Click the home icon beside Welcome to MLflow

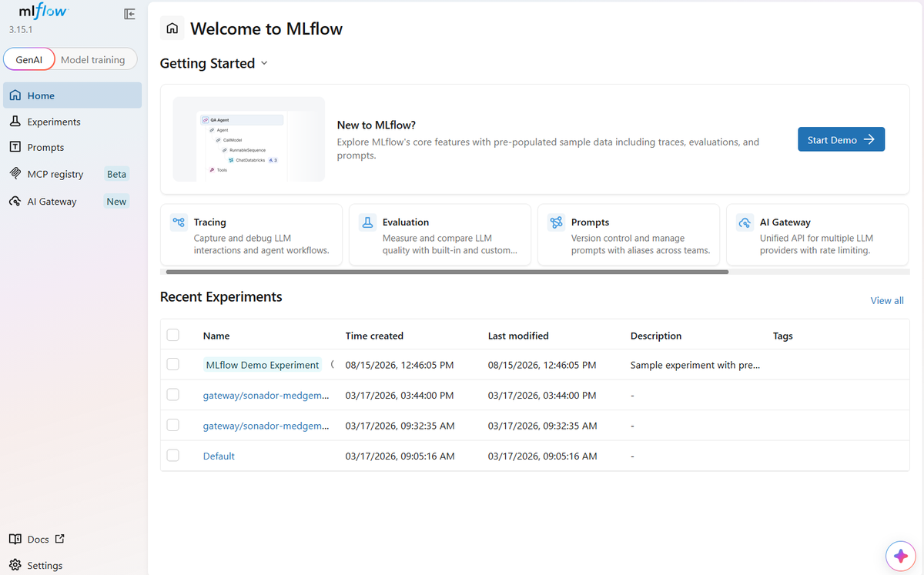172,28
